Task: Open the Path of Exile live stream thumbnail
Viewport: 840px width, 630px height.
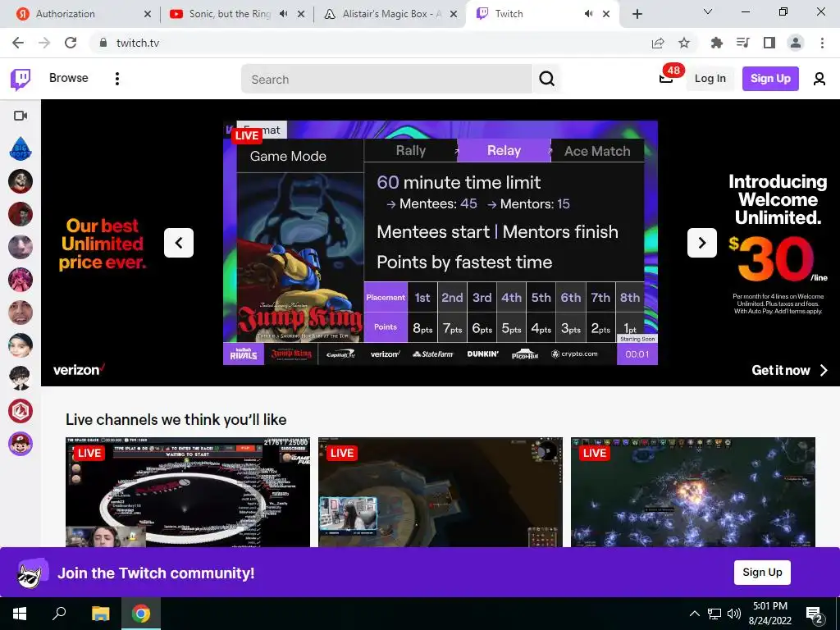Action: (692, 492)
